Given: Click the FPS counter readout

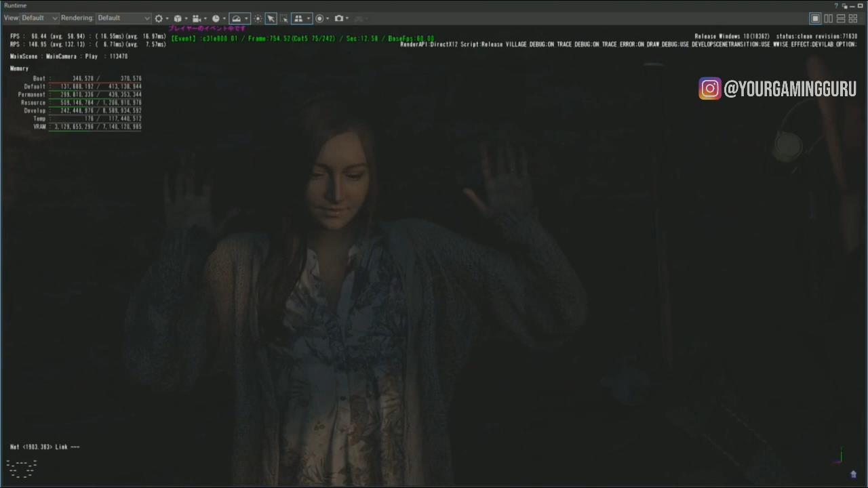Looking at the screenshot, I should 88,36.
